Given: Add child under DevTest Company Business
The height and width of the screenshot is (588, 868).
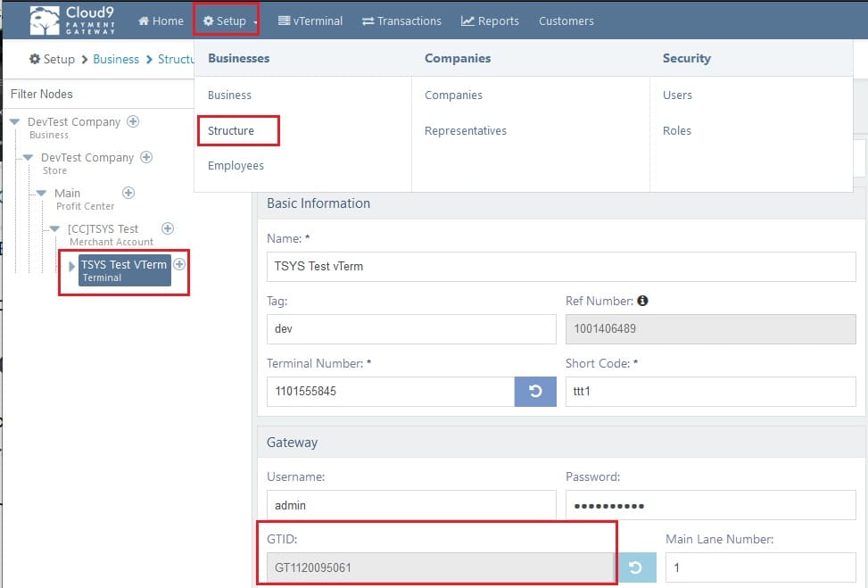Looking at the screenshot, I should pos(133,121).
